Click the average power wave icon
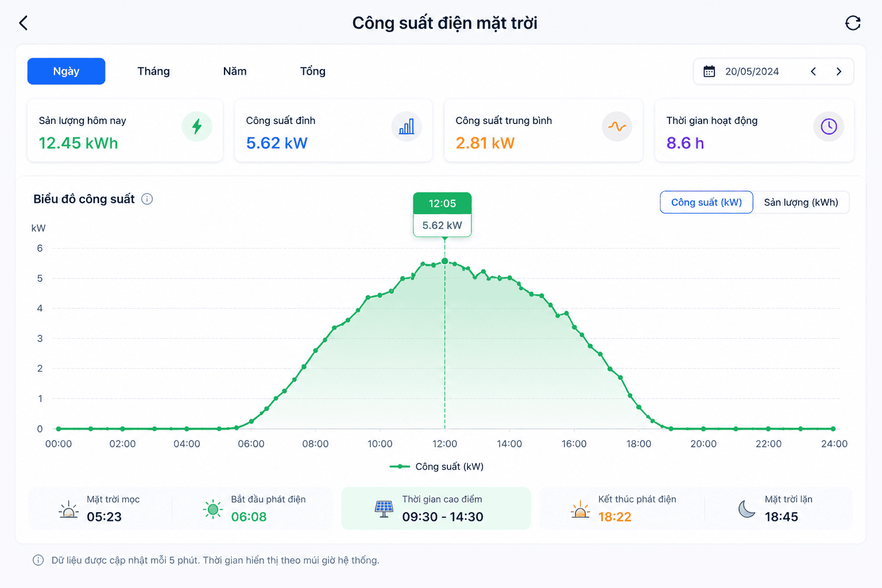This screenshot has height=588, width=882. tap(617, 126)
